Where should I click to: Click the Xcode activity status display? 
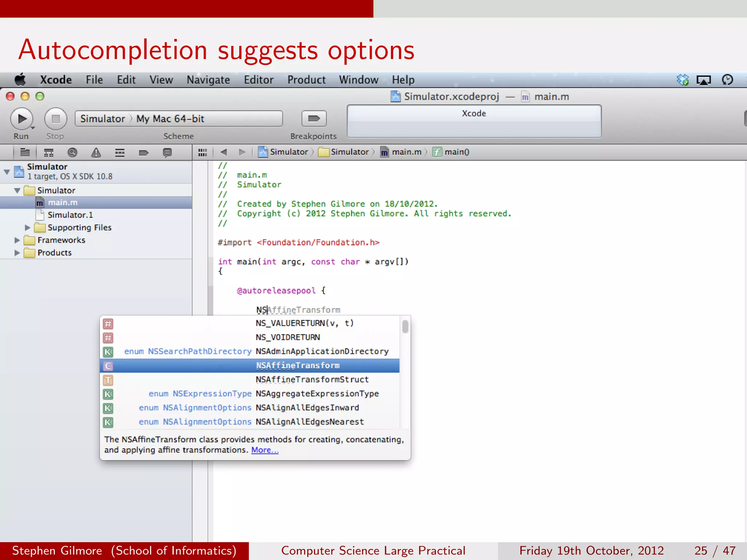tap(474, 121)
